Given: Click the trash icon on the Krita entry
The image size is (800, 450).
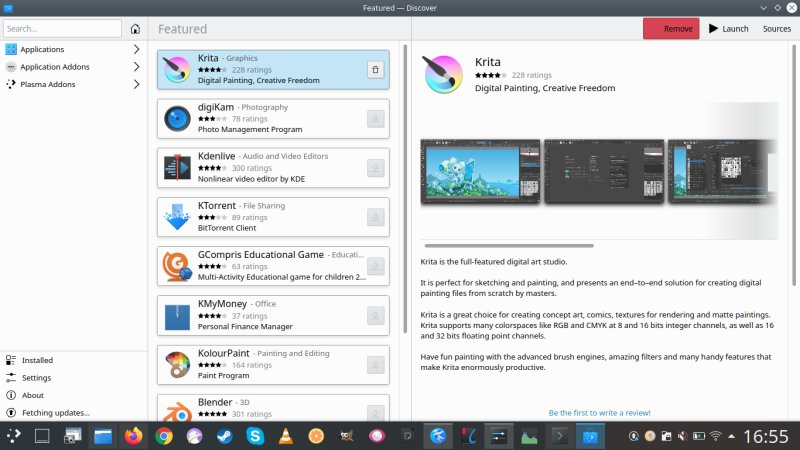Looking at the screenshot, I should [375, 69].
